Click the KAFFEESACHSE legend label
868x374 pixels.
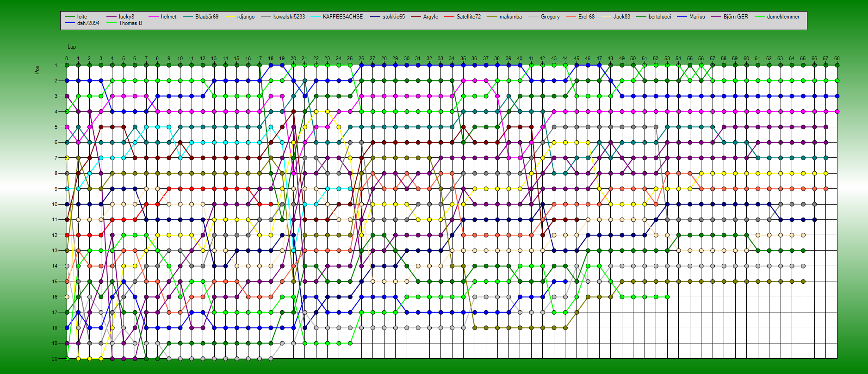click(x=342, y=17)
